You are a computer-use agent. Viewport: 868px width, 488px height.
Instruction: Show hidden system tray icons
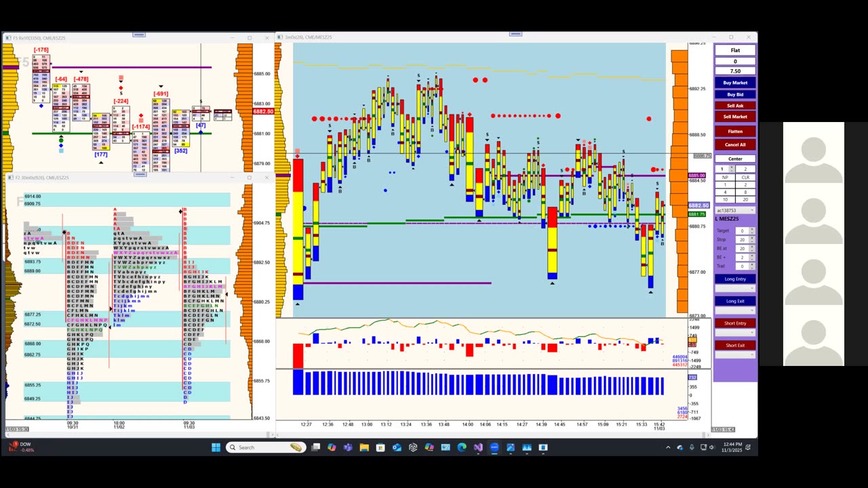pos(668,447)
